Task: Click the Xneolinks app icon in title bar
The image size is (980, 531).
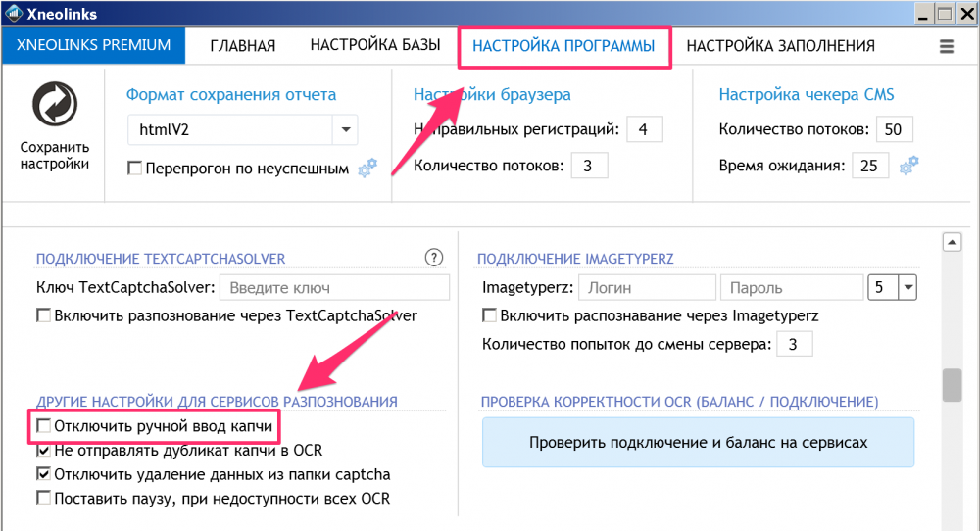Action: coord(13,13)
